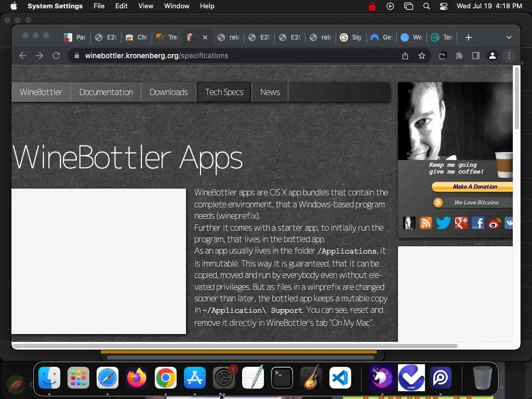Expand the tab search chevron
Screen dimensions: 532x399
[x=509, y=37]
